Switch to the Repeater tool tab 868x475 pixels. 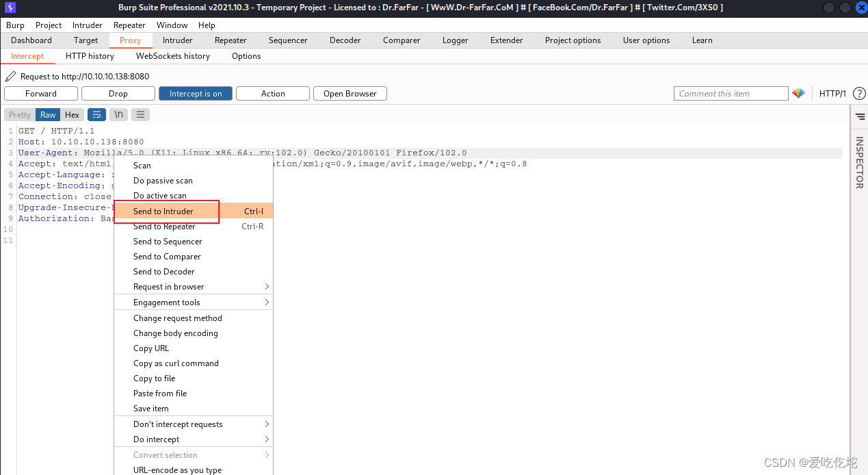[231, 40]
